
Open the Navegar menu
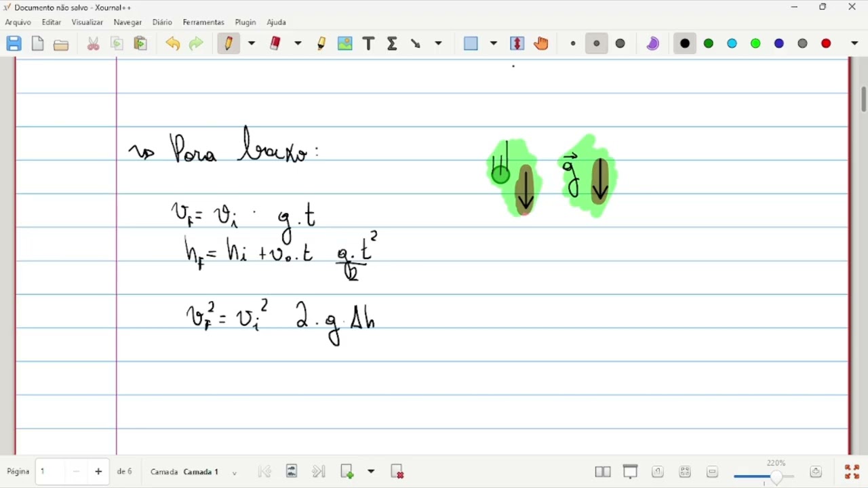pyautogui.click(x=128, y=22)
